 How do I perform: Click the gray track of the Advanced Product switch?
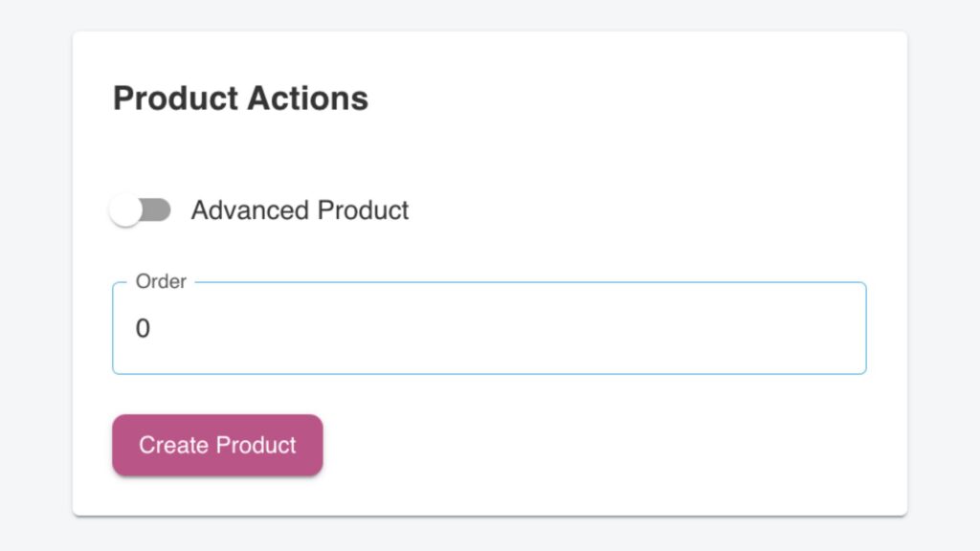point(159,210)
